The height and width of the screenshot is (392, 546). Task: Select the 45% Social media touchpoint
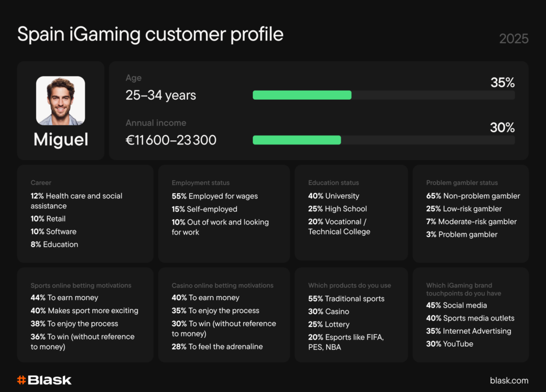pos(456,305)
